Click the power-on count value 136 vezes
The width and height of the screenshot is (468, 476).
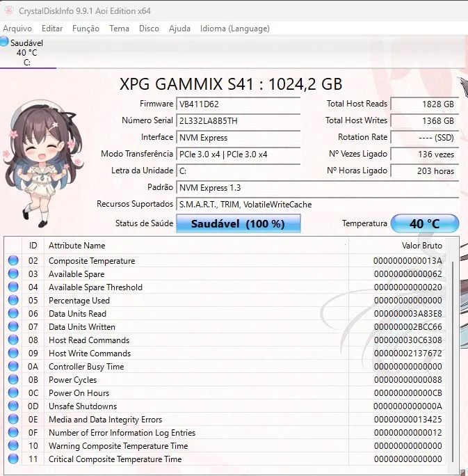[425, 154]
